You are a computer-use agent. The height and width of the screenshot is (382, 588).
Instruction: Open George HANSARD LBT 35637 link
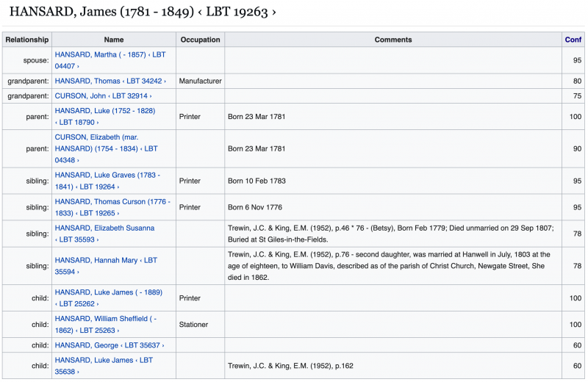pyautogui.click(x=109, y=345)
